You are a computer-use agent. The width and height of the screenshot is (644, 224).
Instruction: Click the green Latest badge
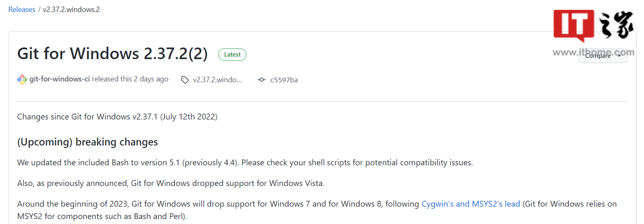click(x=232, y=55)
